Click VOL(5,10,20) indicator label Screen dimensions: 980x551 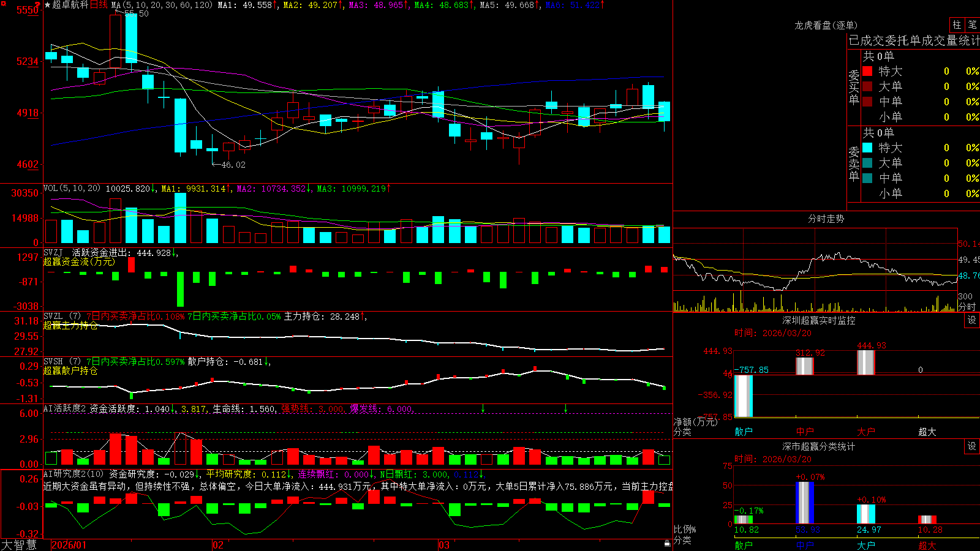click(x=72, y=189)
